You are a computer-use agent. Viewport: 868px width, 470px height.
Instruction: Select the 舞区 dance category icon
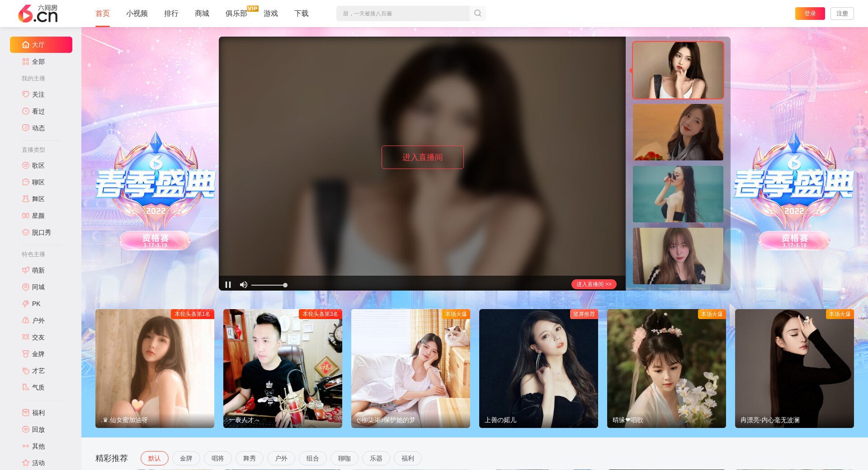26,199
